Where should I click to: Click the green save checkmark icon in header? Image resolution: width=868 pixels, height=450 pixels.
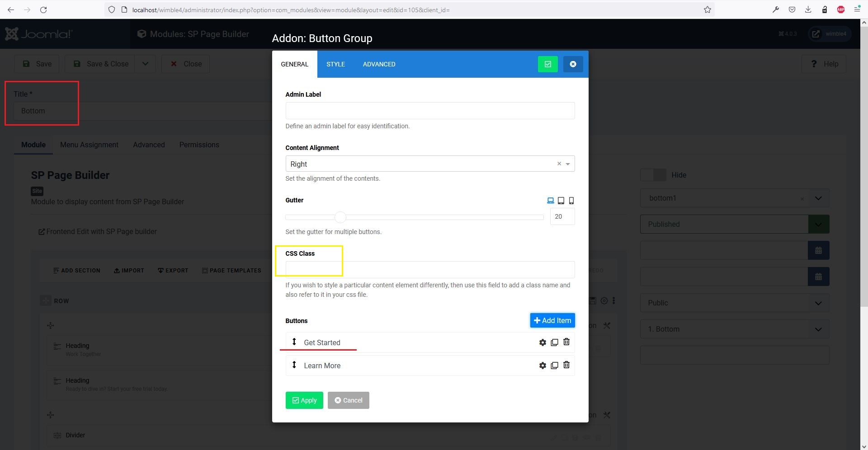click(x=547, y=64)
